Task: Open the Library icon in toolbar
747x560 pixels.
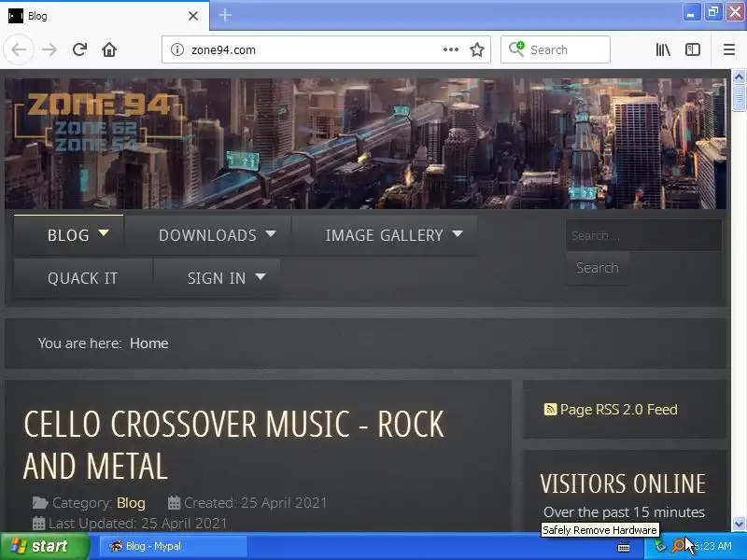Action: pyautogui.click(x=663, y=49)
